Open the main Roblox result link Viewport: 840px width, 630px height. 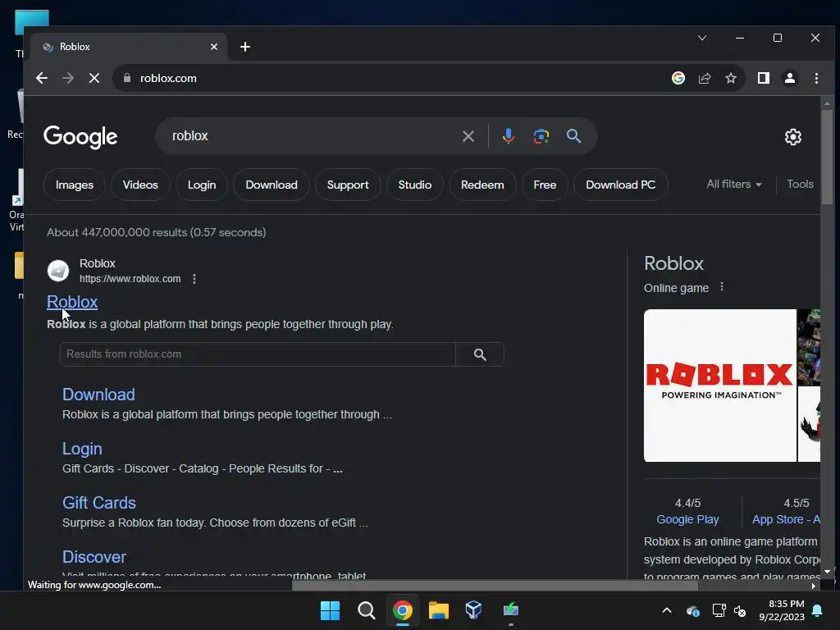[72, 302]
